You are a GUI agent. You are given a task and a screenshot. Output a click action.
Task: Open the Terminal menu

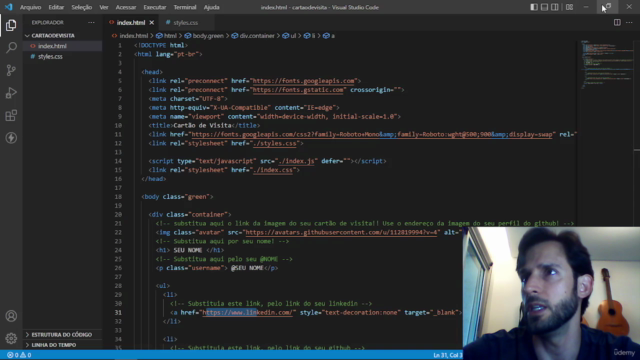(185, 7)
